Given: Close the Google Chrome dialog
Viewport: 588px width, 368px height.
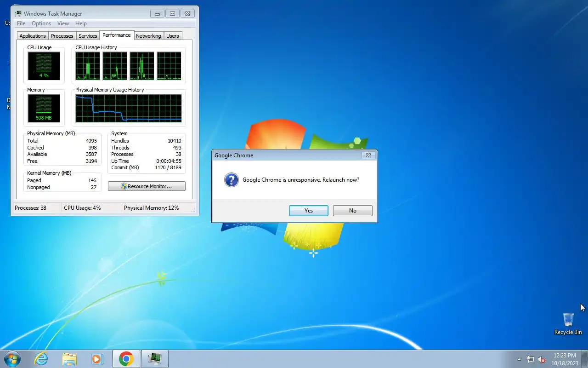Looking at the screenshot, I should click(368, 155).
